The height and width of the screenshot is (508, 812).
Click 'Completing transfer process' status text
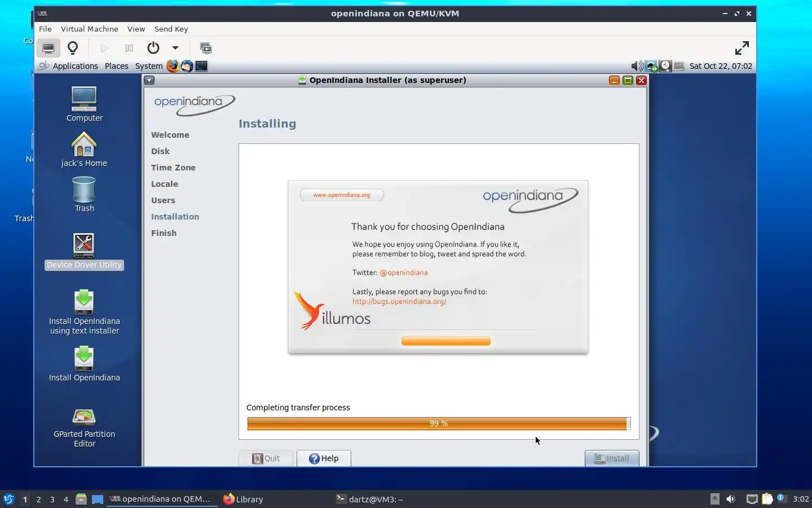click(x=298, y=408)
